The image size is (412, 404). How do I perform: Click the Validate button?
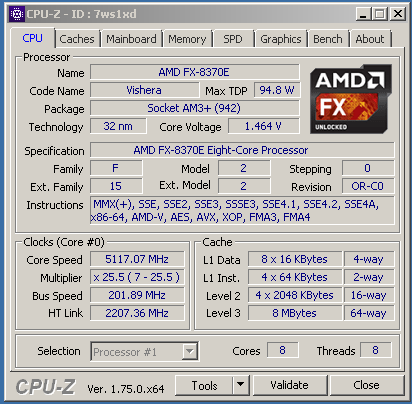(290, 385)
